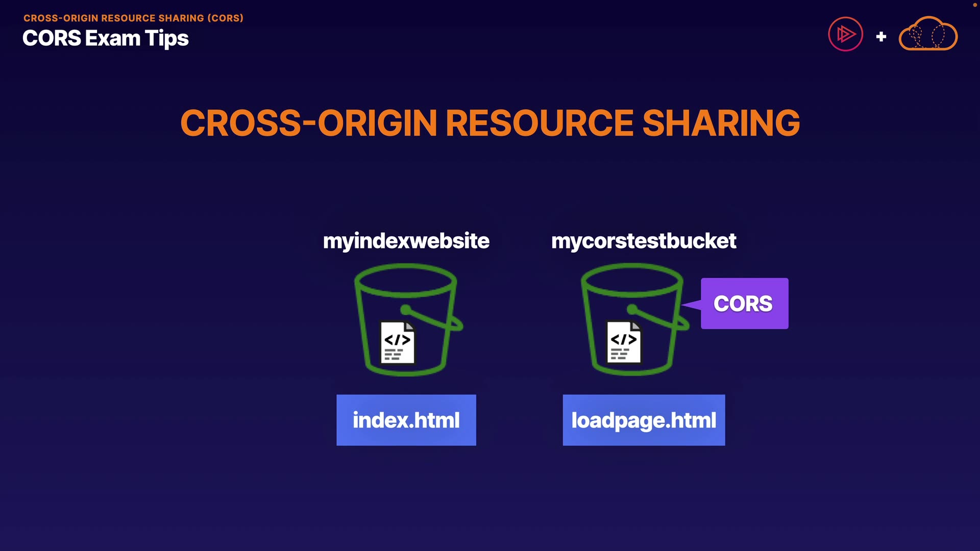Select the index.html blue box
The image size is (980, 551).
click(x=406, y=420)
